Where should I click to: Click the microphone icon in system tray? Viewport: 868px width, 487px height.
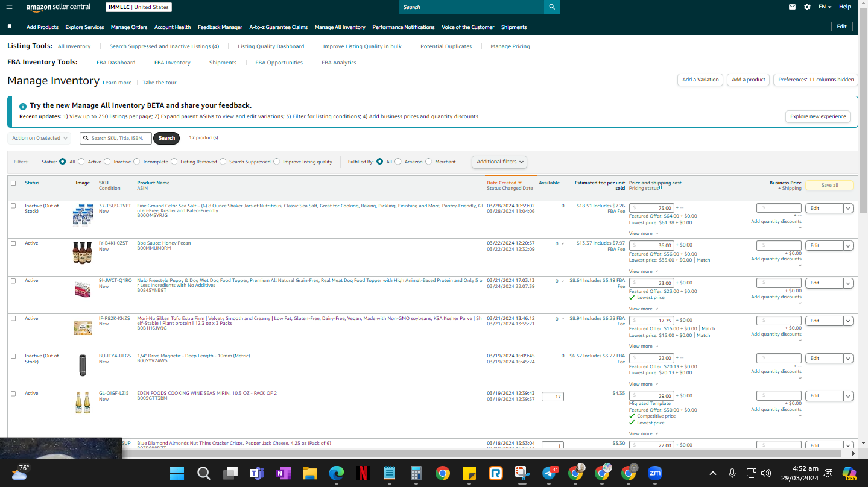point(732,473)
